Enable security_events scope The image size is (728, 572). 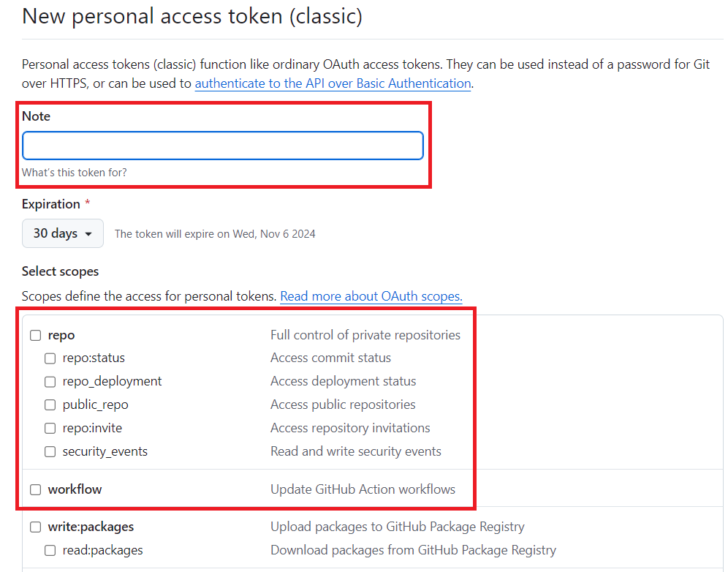[x=50, y=452]
